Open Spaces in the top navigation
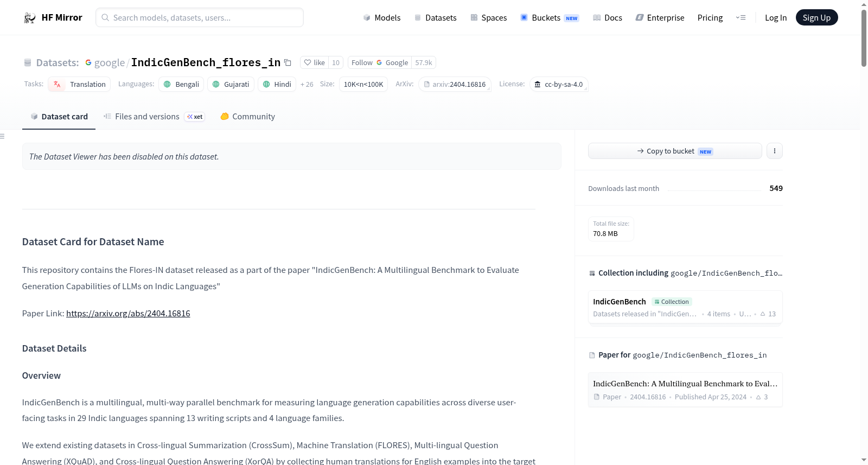The height and width of the screenshot is (465, 868). point(488,17)
